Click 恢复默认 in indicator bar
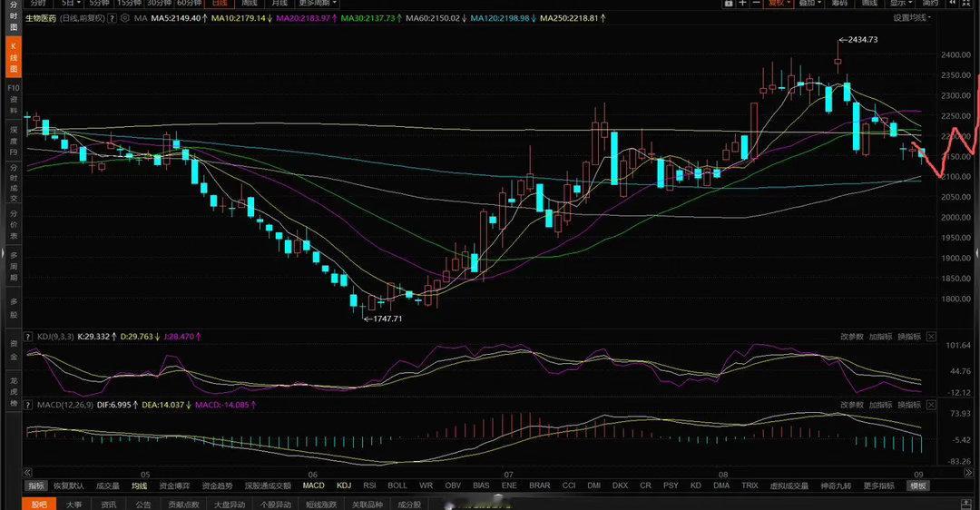This screenshot has height=510, width=980. 69,485
